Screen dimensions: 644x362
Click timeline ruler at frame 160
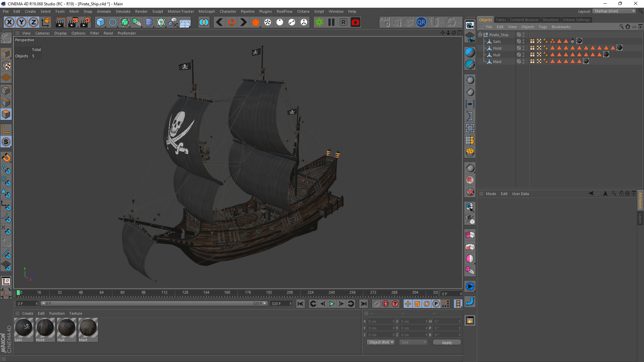pyautogui.click(x=227, y=293)
